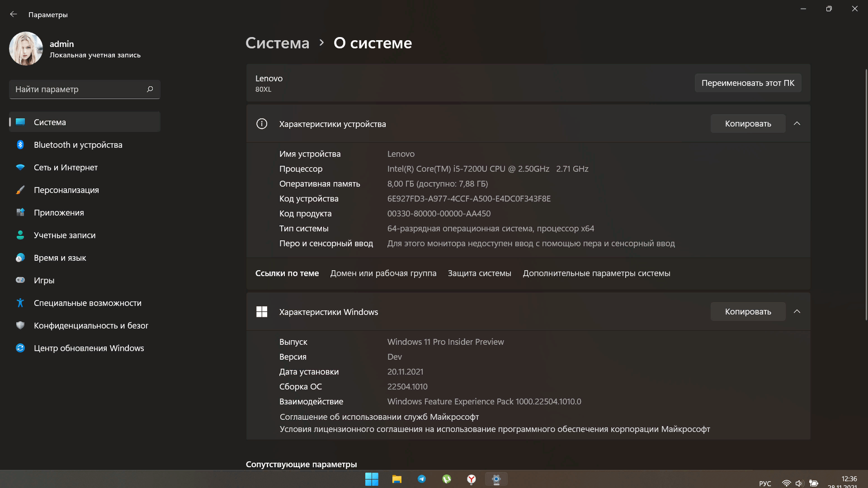Open volume speaker tray icon
The image size is (868, 488).
pyautogui.click(x=799, y=483)
